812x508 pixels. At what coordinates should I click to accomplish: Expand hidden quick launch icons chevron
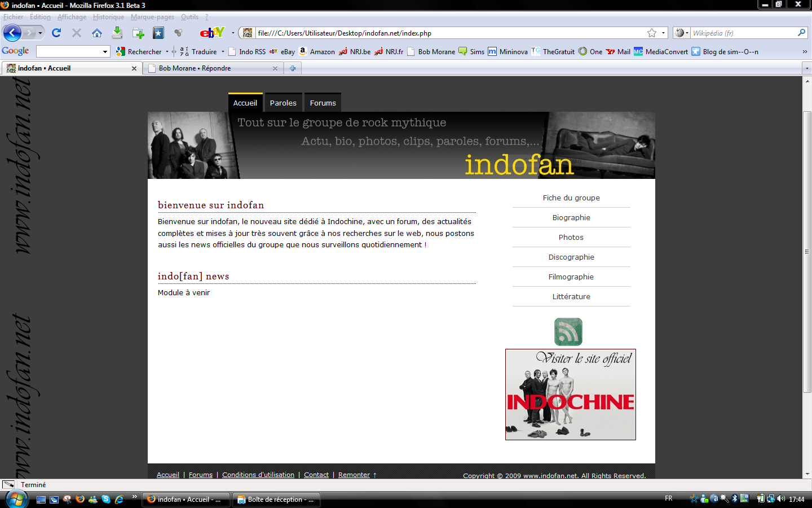tap(134, 497)
